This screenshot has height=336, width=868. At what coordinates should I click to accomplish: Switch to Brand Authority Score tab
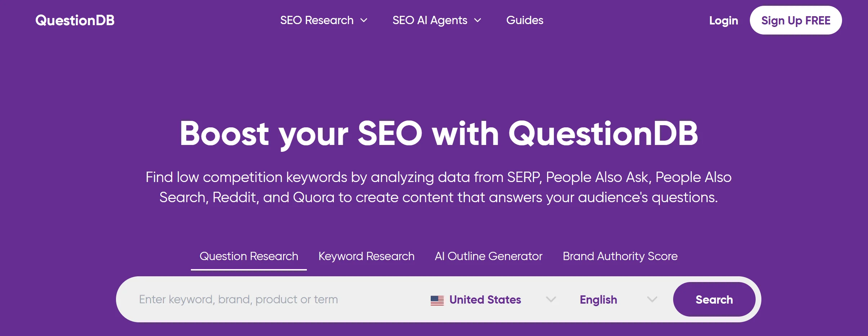coord(620,256)
